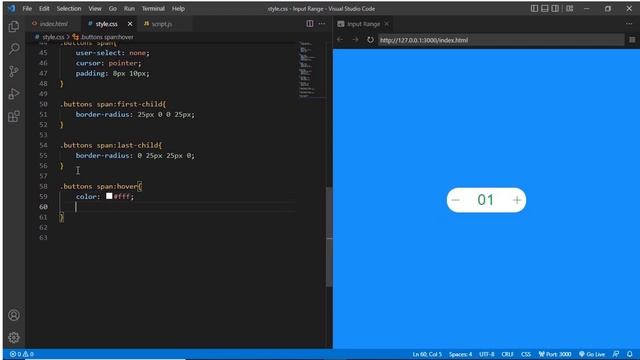Click Go Live in status bar
Screen dimensions: 640x360
[592, 354]
